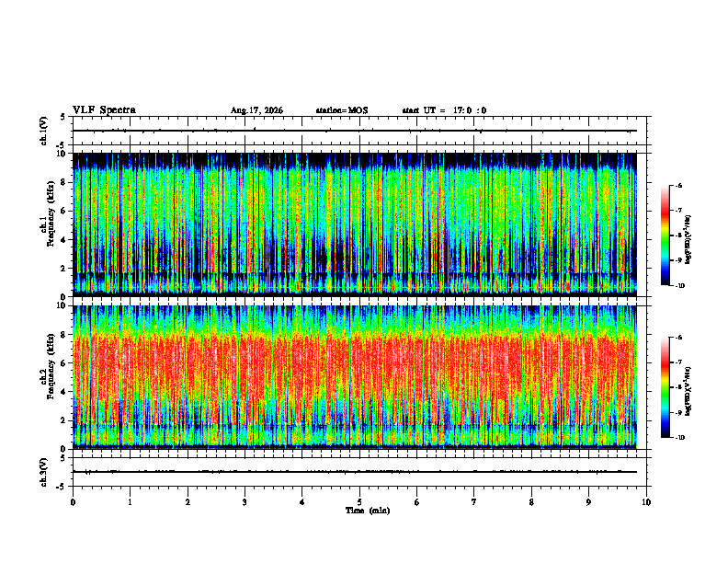
Task: Click the 7 minute tick on time axis
Action: coord(474,502)
